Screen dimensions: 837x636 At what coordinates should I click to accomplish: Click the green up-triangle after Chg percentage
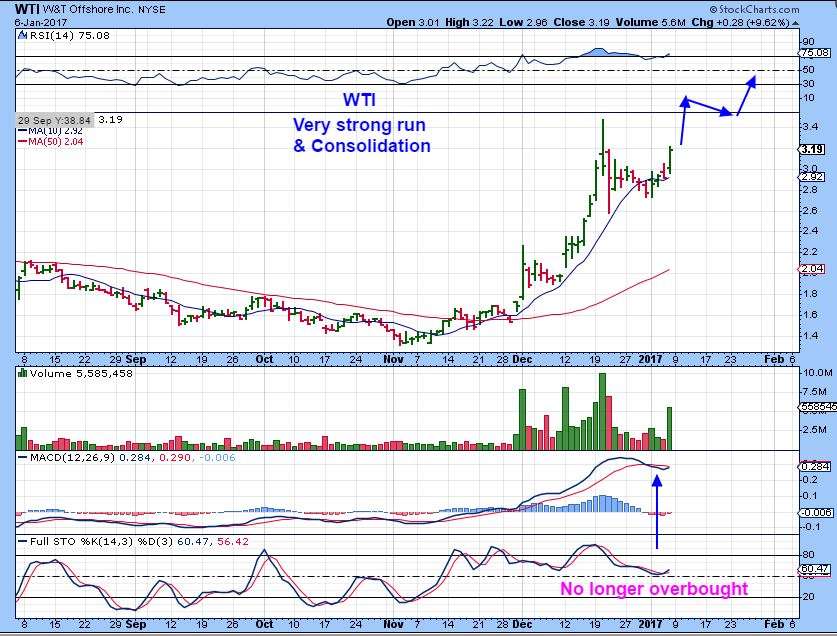[795, 23]
